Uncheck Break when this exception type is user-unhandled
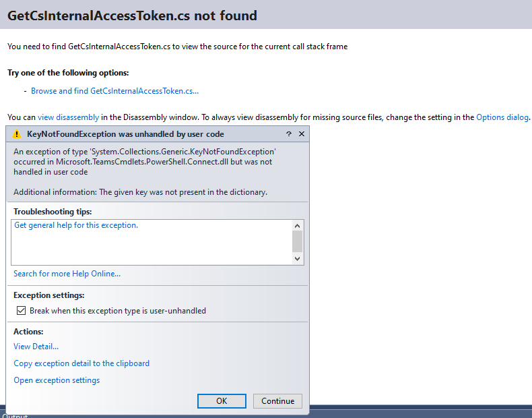Screen dimensions: 532x418 21,310
